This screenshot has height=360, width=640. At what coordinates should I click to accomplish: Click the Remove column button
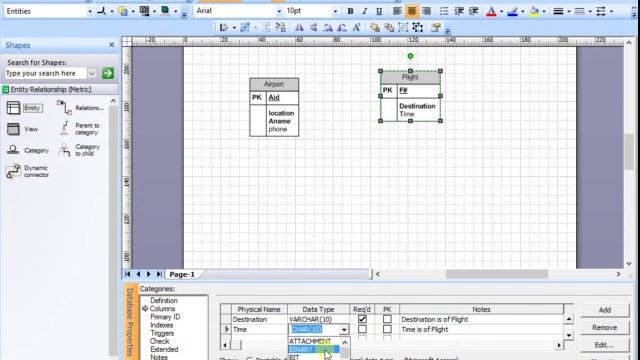[604, 327]
